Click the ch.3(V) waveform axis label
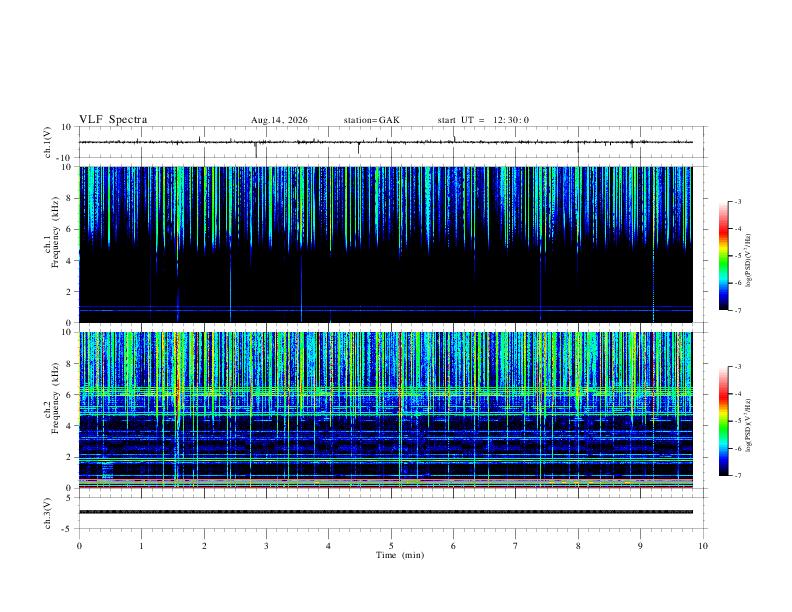Viewport: 792px width, 612px height. (48, 513)
